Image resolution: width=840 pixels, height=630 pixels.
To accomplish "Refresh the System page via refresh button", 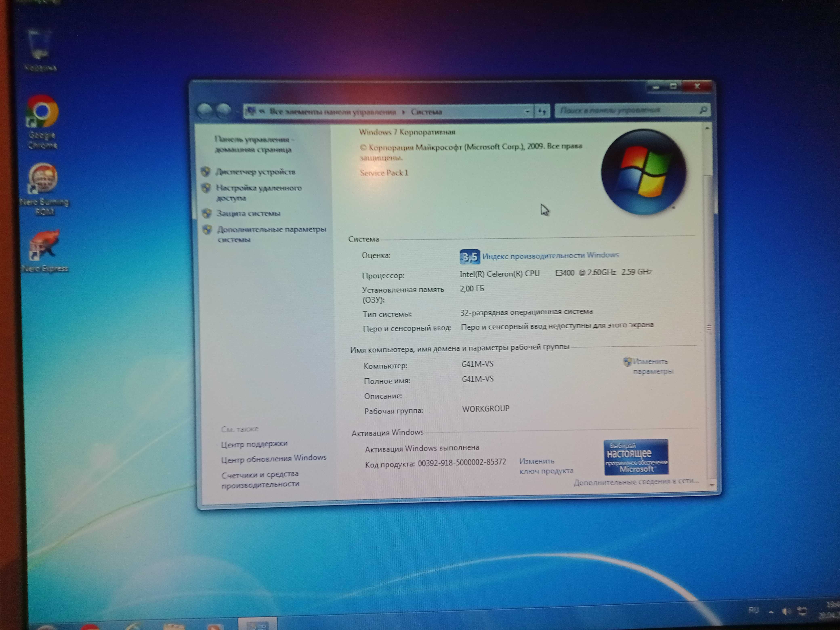I will (x=542, y=111).
